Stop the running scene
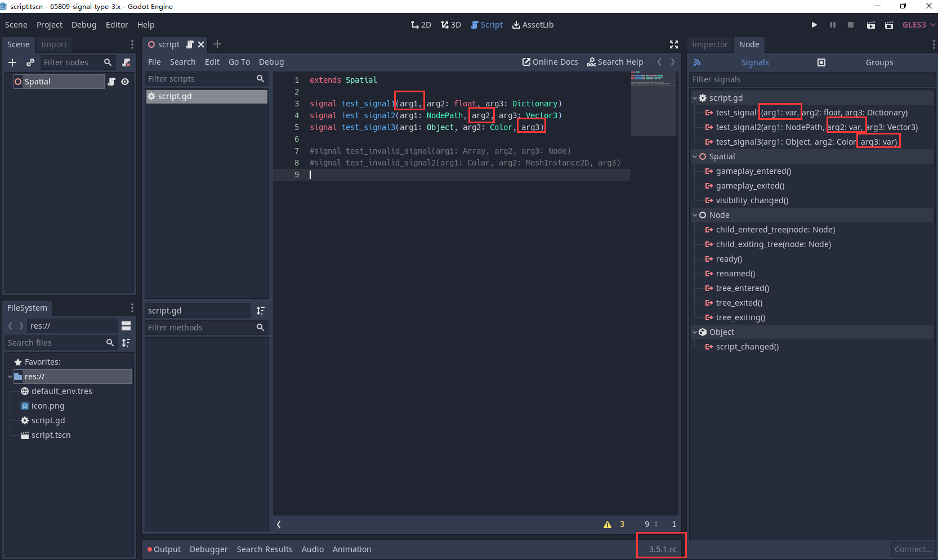 (851, 25)
